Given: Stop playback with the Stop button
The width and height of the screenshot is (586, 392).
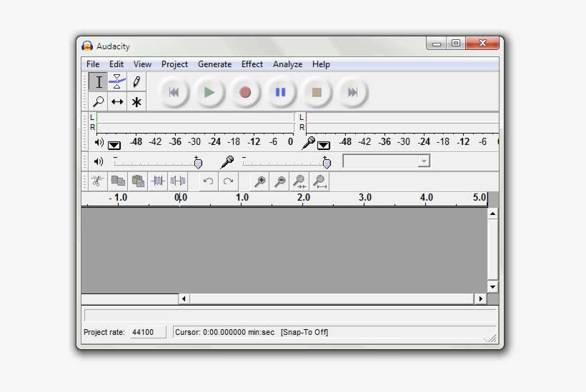Looking at the screenshot, I should (317, 92).
